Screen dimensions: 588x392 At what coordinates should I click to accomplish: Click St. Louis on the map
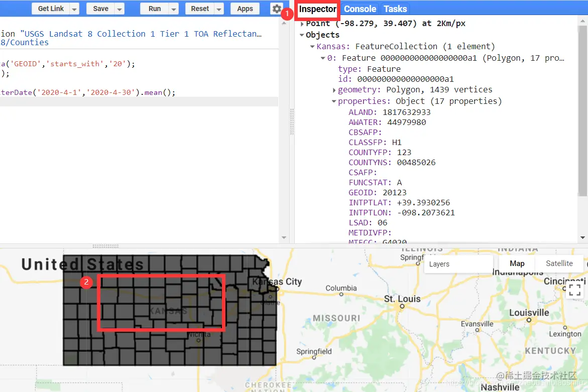tap(402, 299)
